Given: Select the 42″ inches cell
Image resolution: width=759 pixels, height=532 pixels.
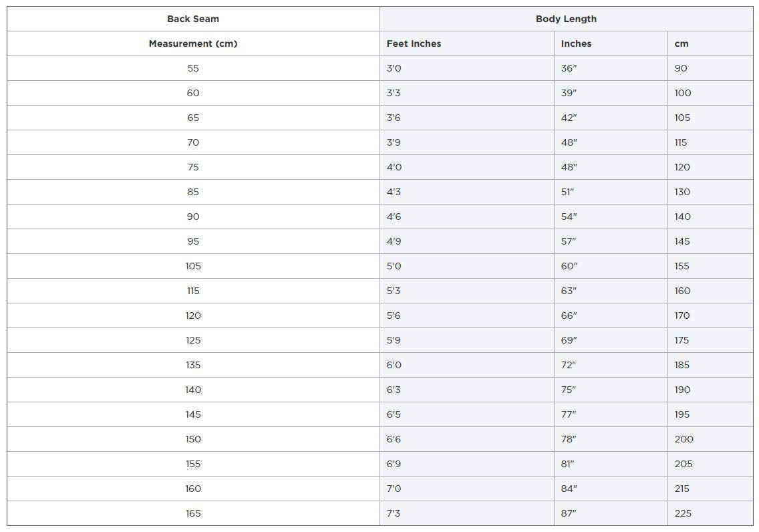Looking at the screenshot, I should 569,118.
